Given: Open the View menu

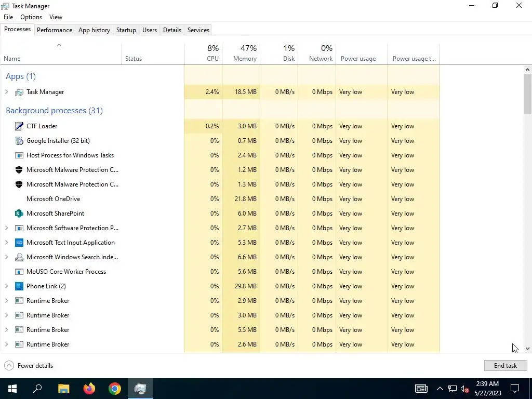Looking at the screenshot, I should click(x=56, y=17).
